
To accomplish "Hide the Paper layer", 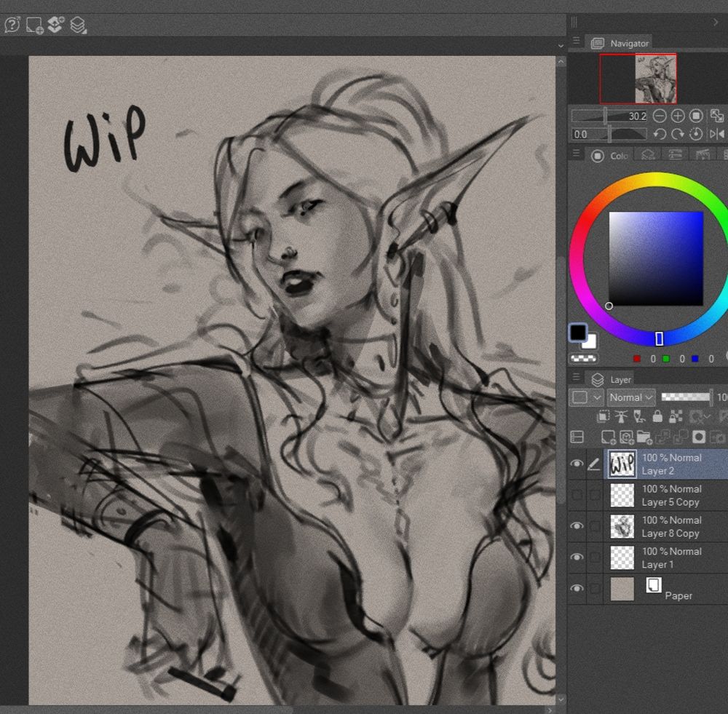I will pyautogui.click(x=577, y=588).
